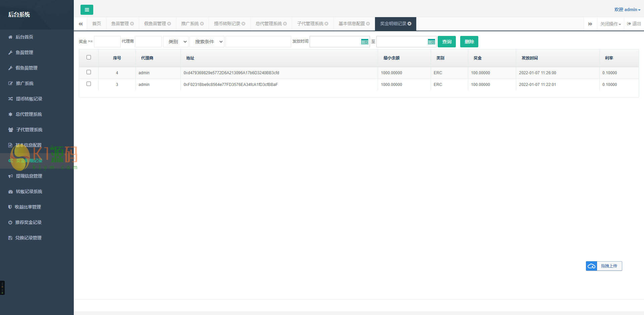Click users icon beside 子代管理系统 in sidebar
Viewport: 644px width, 315px height.
(x=11, y=130)
